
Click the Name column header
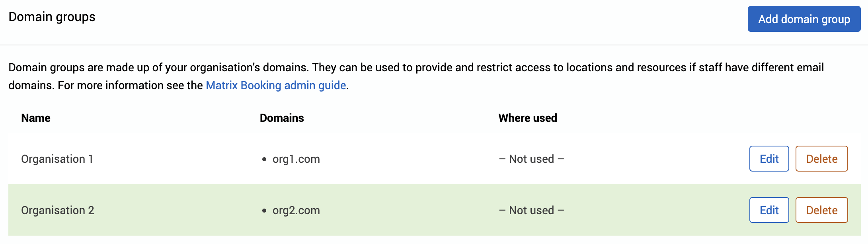point(35,118)
